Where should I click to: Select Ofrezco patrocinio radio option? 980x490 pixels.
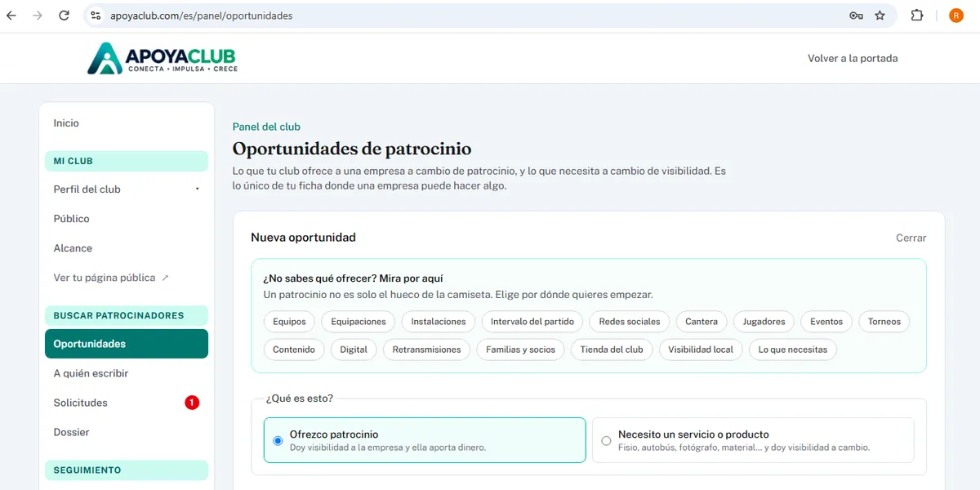click(x=425, y=440)
